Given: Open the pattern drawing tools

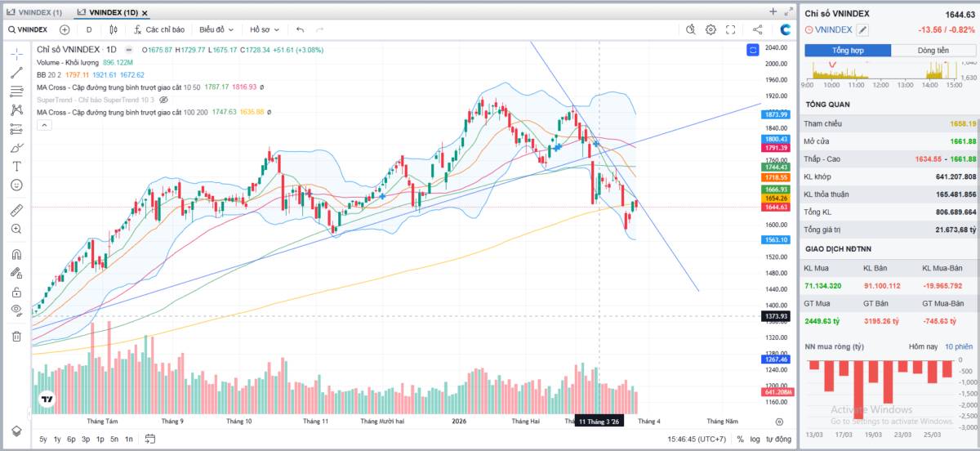Looking at the screenshot, I should click(x=16, y=110).
